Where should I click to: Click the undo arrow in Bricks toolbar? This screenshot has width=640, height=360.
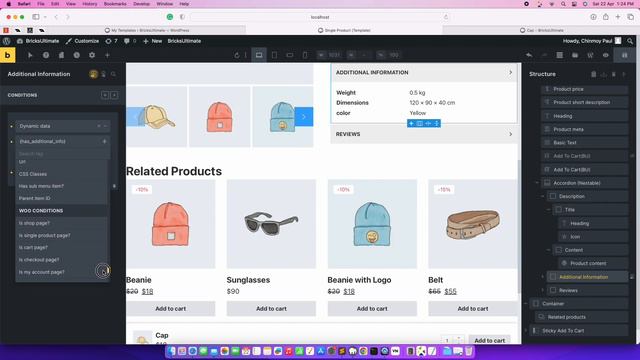click(x=529, y=55)
